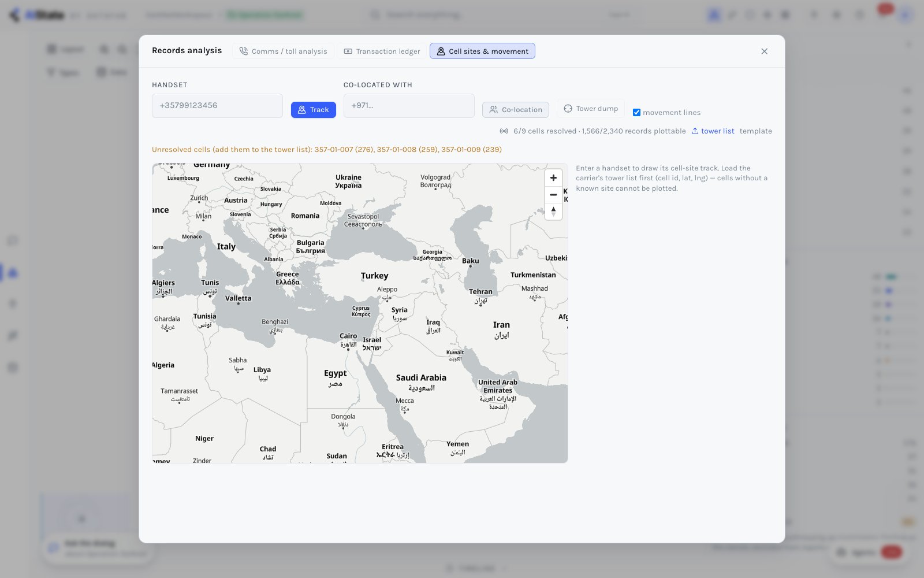Start a Tower dump
Viewport: 924px width, 578px height.
point(590,109)
